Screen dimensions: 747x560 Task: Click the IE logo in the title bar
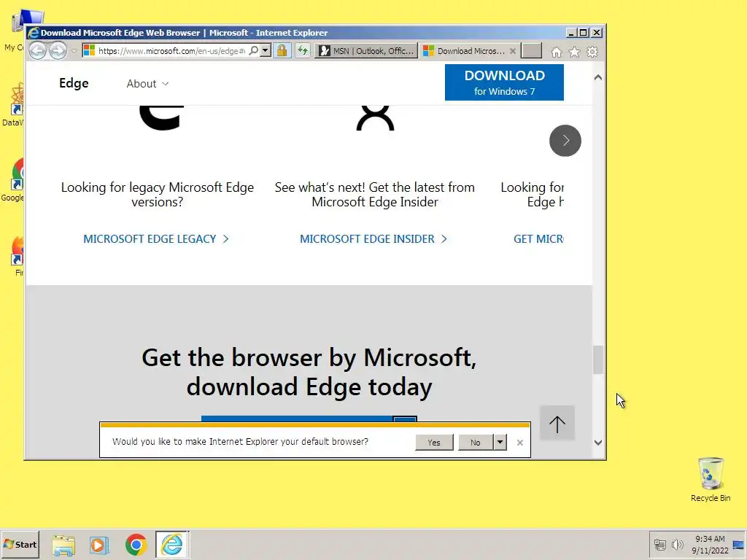pos(34,32)
